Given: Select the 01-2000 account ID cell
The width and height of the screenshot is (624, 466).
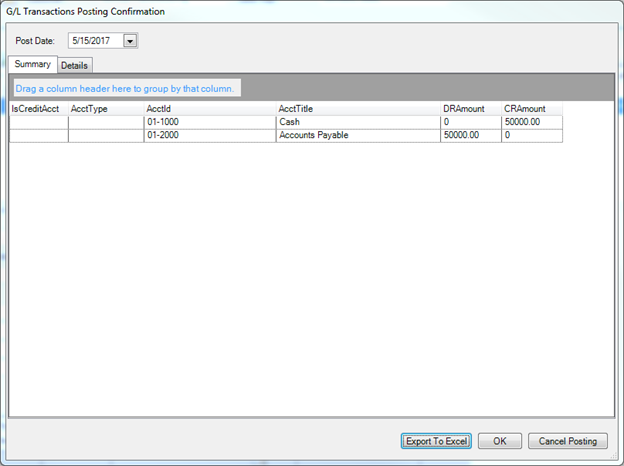Looking at the screenshot, I should pos(210,135).
